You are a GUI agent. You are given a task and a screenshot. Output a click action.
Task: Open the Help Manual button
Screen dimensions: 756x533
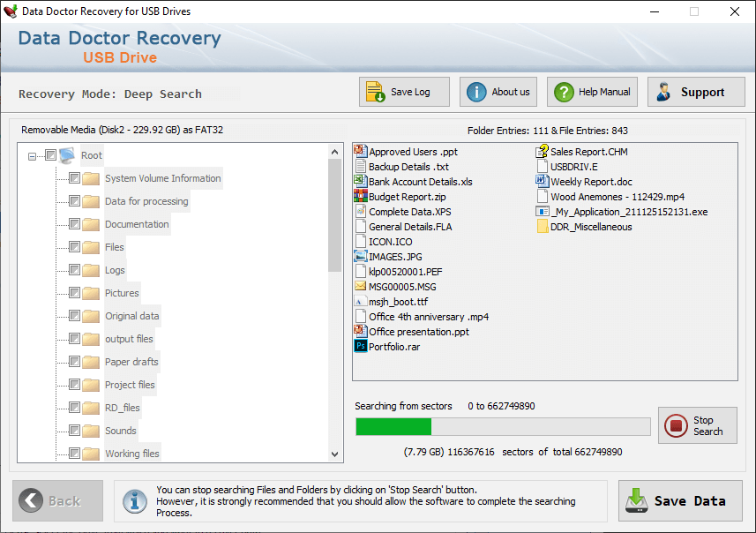pos(592,92)
